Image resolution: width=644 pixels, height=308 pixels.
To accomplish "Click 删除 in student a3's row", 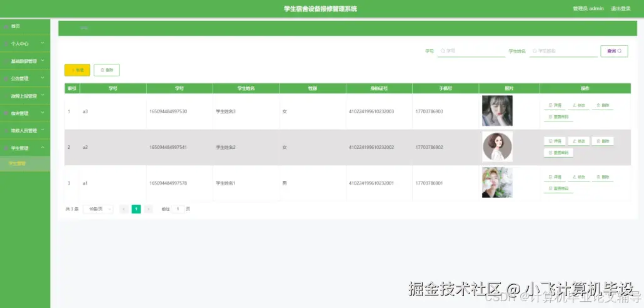I will pyautogui.click(x=603, y=106).
